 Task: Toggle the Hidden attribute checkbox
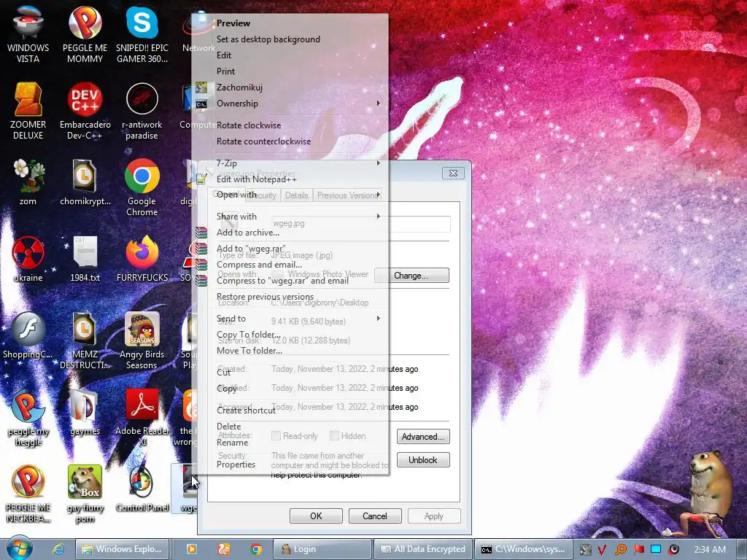[x=334, y=436]
